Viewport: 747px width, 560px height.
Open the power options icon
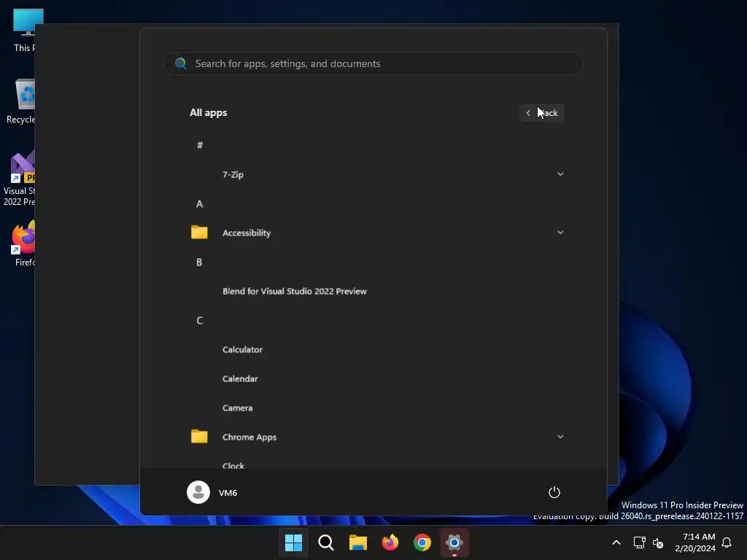pos(554,492)
